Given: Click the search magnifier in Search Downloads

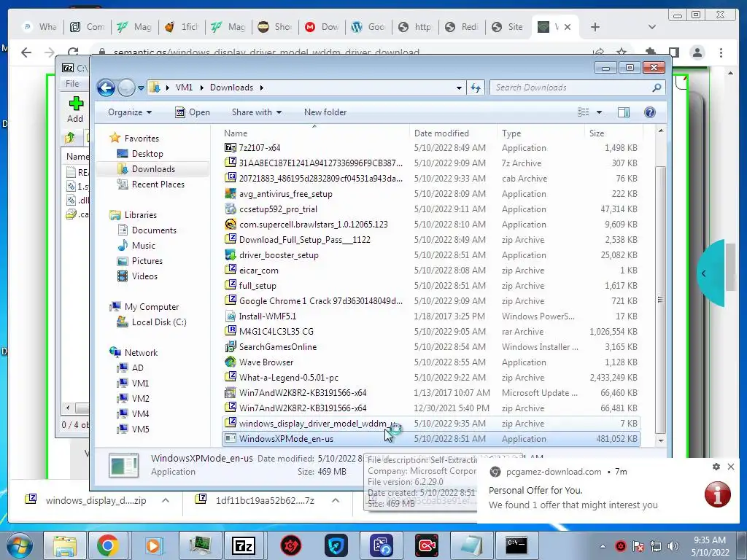Looking at the screenshot, I should [657, 87].
